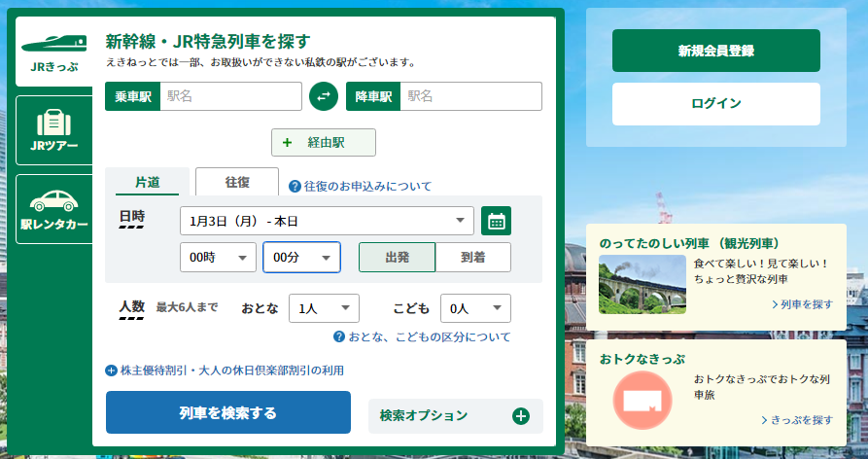
Task: Click the 降車駅 station name field
Action: (x=470, y=96)
